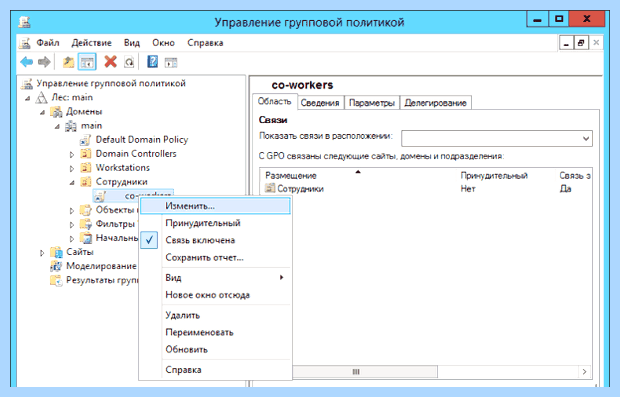Click the Сайты sites icon

click(x=56, y=252)
